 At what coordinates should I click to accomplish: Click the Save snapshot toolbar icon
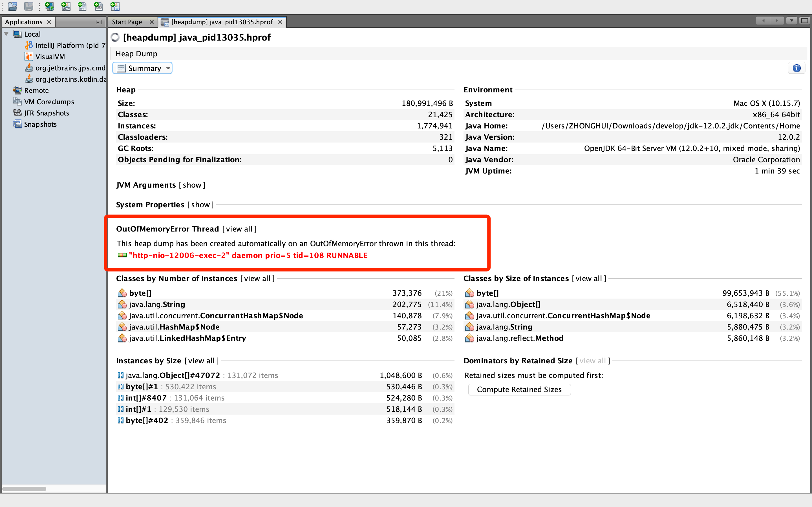29,7
